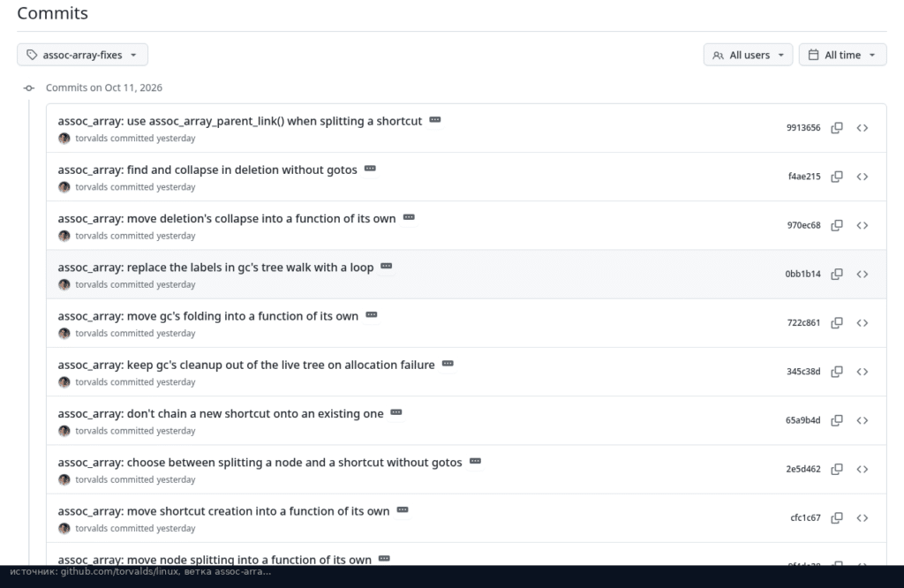The width and height of the screenshot is (904, 588).
Task: Expand description of 'replace the labels in gc's tree walk' commit
Action: tap(387, 266)
